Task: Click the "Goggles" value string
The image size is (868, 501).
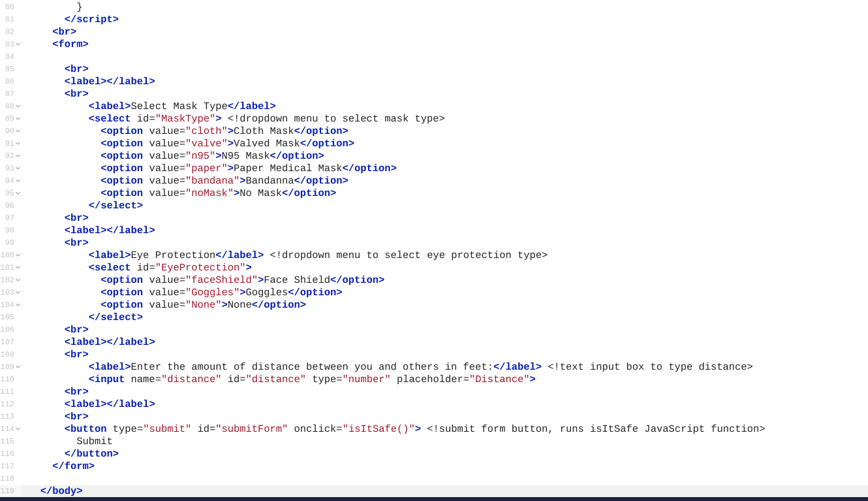Action: click(x=213, y=293)
